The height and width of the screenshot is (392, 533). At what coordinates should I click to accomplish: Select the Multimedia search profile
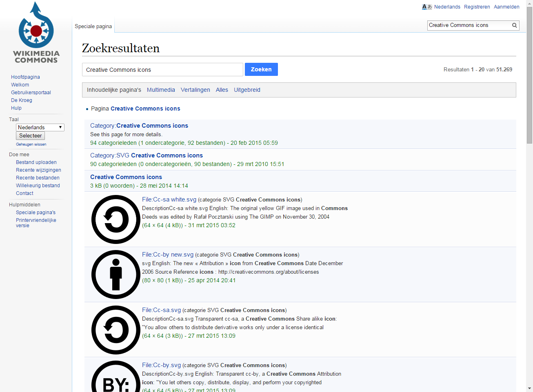click(x=161, y=90)
